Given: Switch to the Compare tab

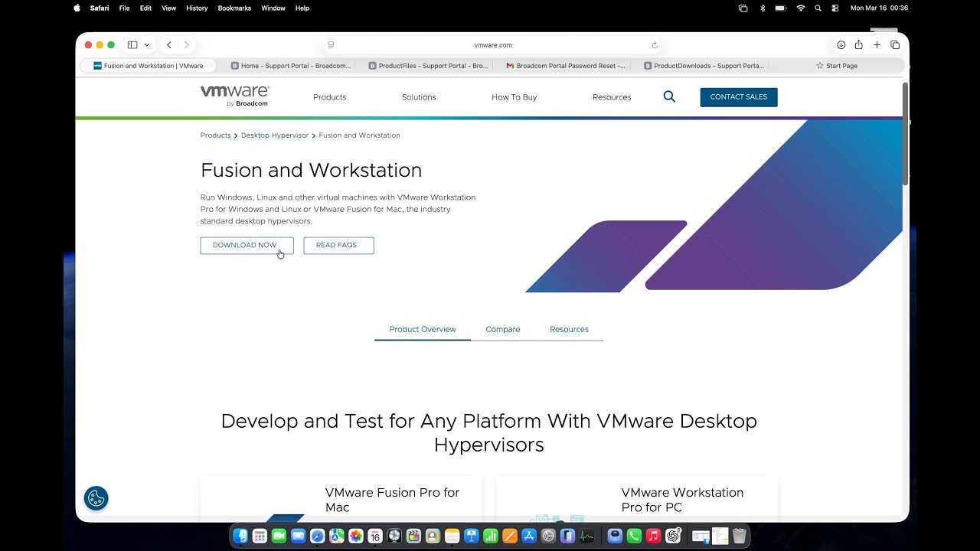Looking at the screenshot, I should 502,329.
